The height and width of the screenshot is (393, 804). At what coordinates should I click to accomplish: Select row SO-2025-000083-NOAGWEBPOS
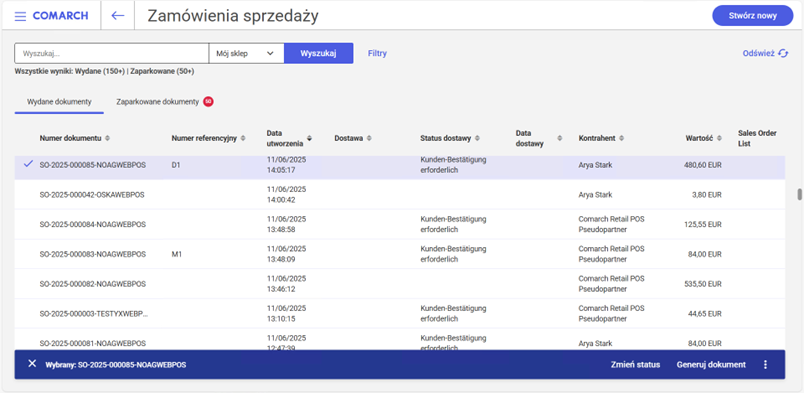[399, 254]
